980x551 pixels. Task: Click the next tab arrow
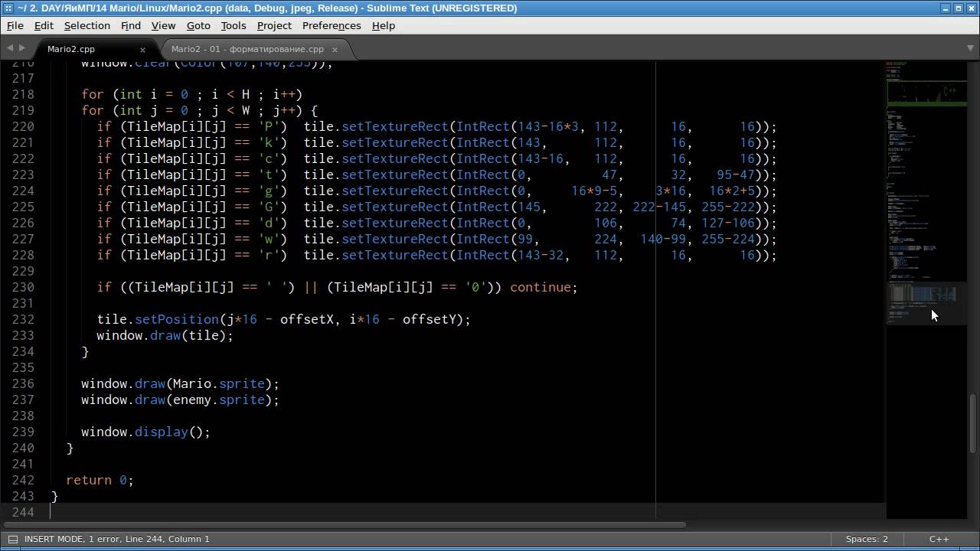coord(22,48)
